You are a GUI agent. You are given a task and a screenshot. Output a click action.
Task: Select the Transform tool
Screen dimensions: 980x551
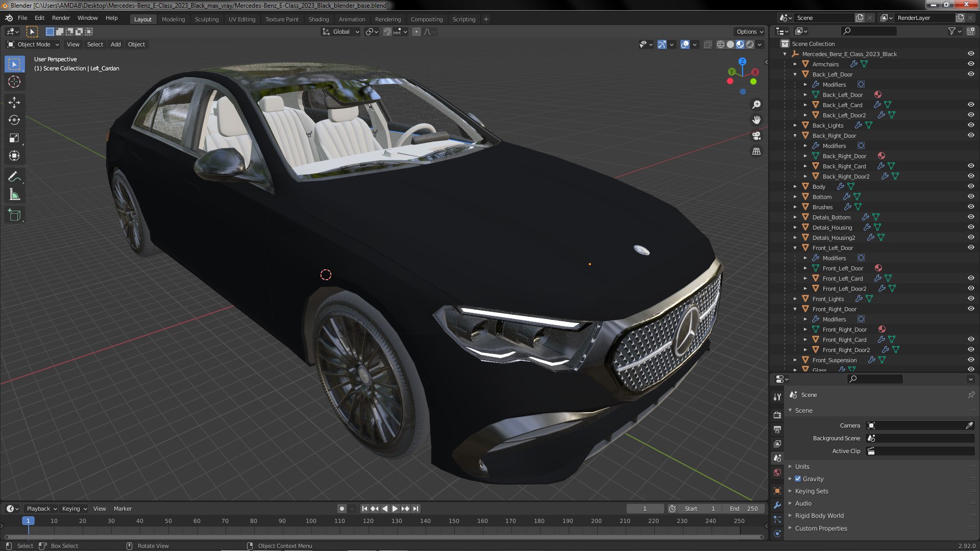click(x=14, y=156)
